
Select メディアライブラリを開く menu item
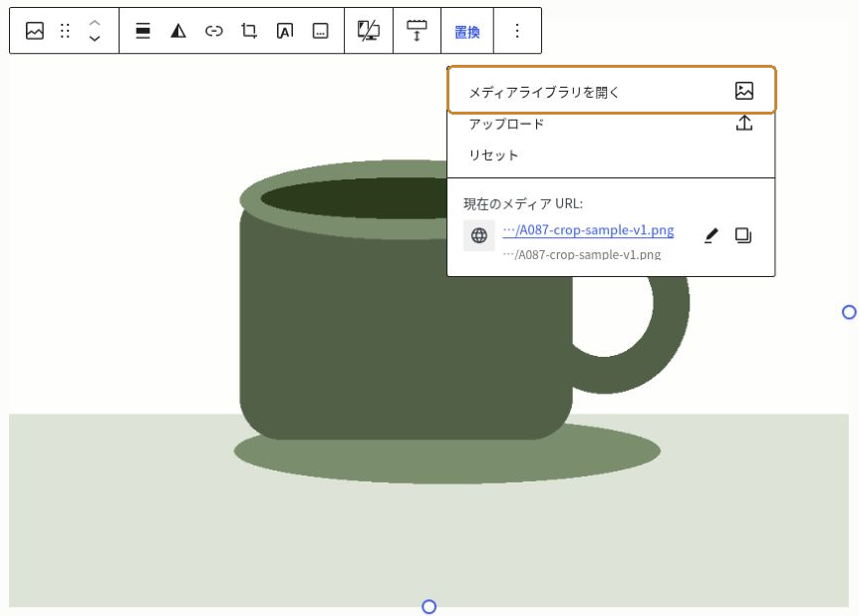612,91
